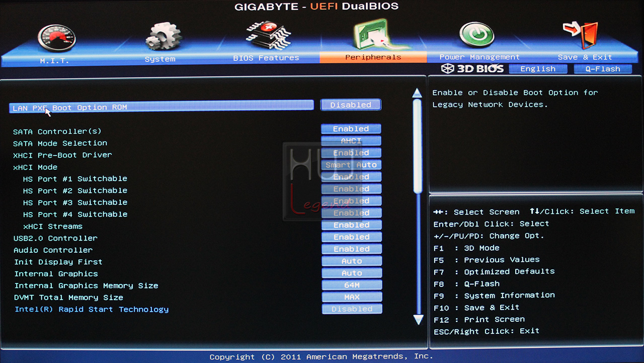644x363 pixels.
Task: Select Internal Graphics label
Action: pos(56,274)
